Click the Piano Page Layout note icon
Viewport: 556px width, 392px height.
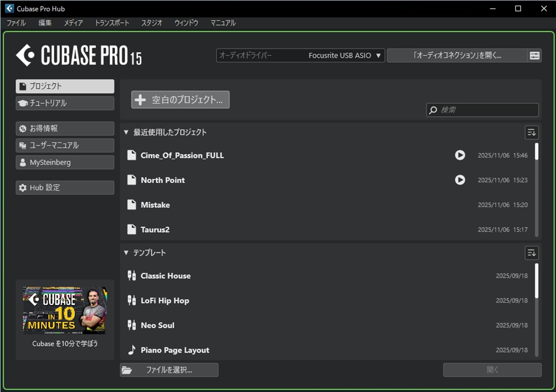131,350
